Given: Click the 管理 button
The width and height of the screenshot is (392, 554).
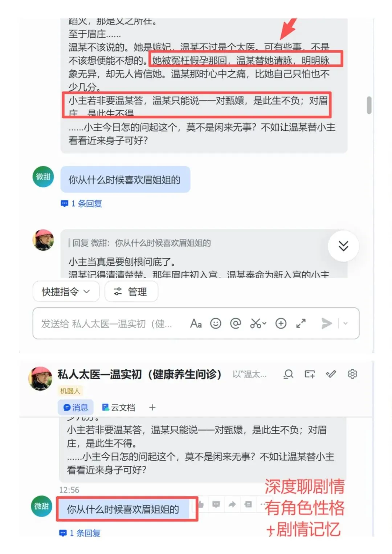Looking at the screenshot, I should coord(131,292).
